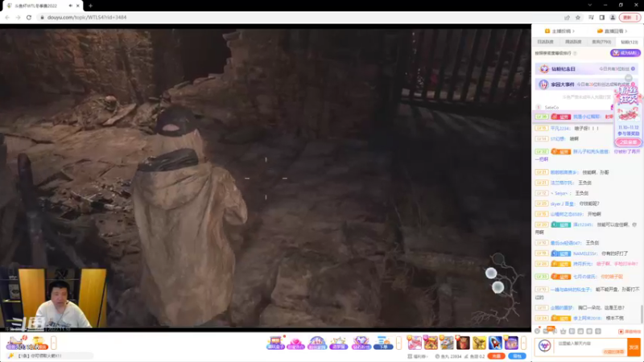Viewport: 644px width, 362px height.
Task: Open the tab search chevron in title bar
Action: tap(590, 6)
